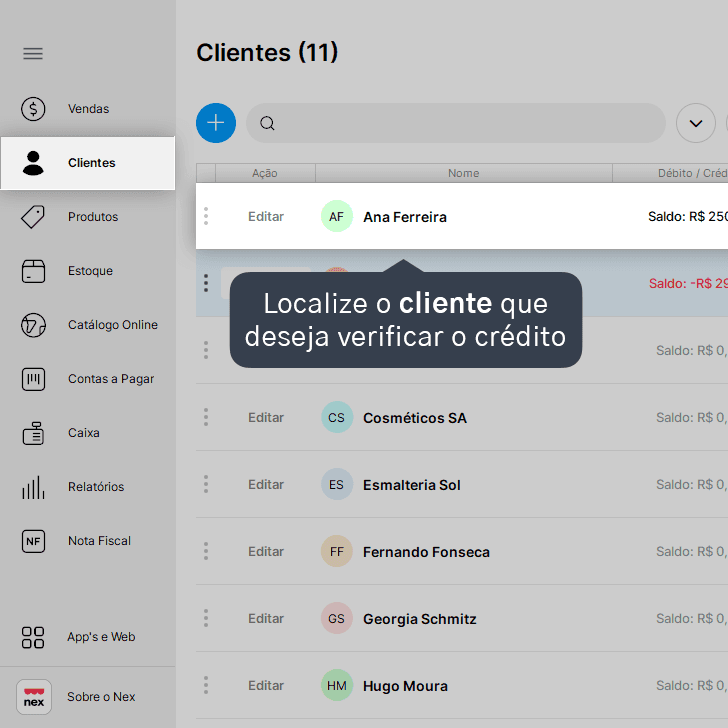This screenshot has height=728, width=728.
Task: Select the name Fernando Fonseca
Action: (426, 552)
